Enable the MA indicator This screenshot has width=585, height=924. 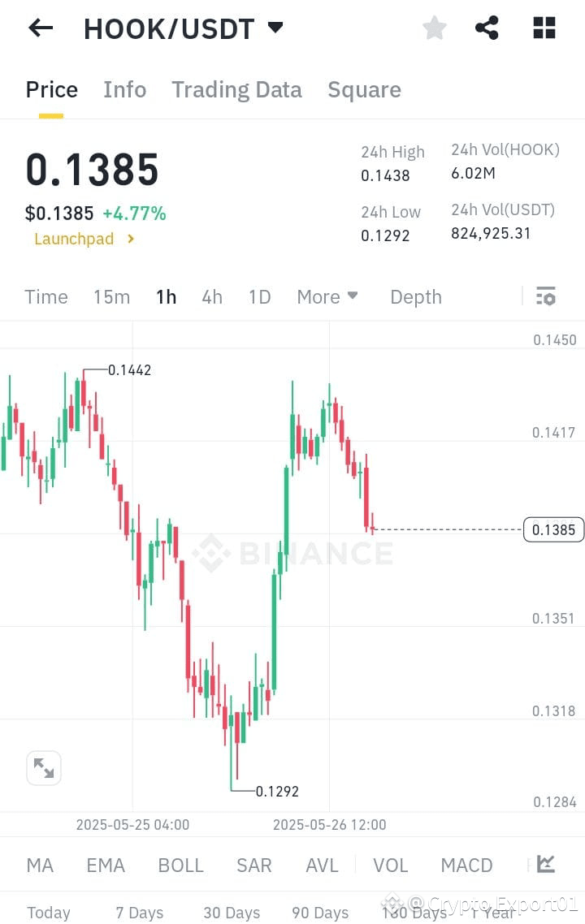[x=39, y=866]
